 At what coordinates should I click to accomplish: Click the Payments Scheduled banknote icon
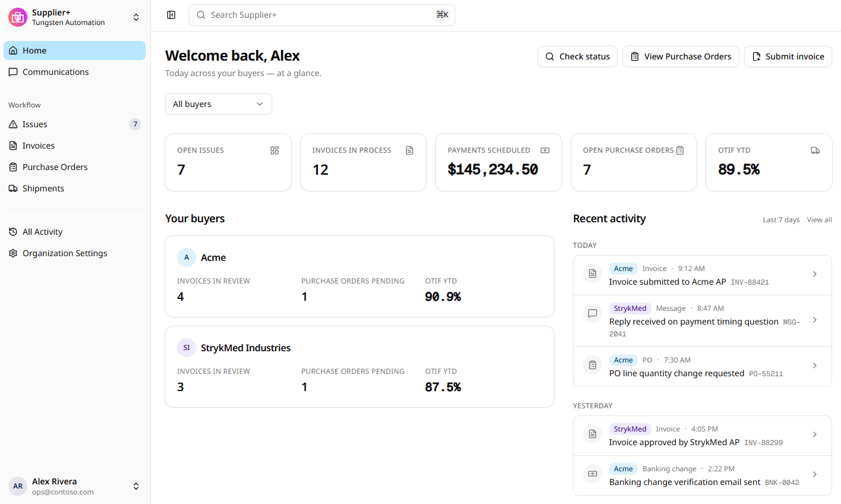(545, 150)
